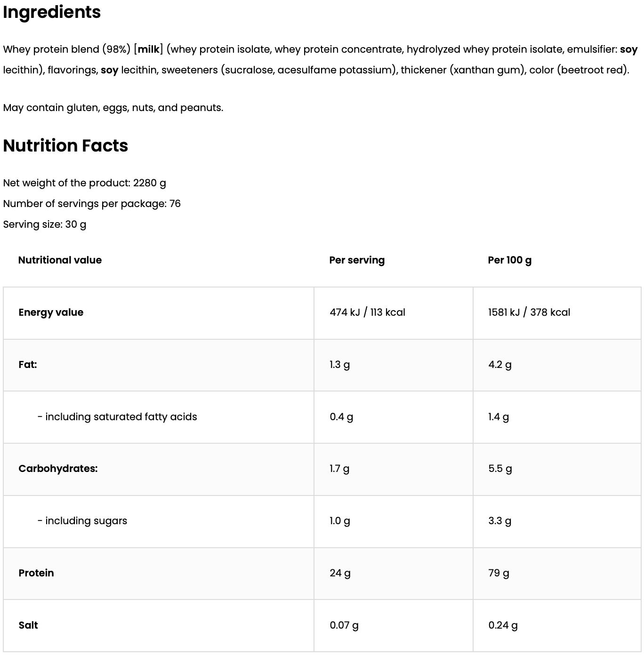Click the Ingredients heading
The width and height of the screenshot is (644, 655).
click(52, 12)
